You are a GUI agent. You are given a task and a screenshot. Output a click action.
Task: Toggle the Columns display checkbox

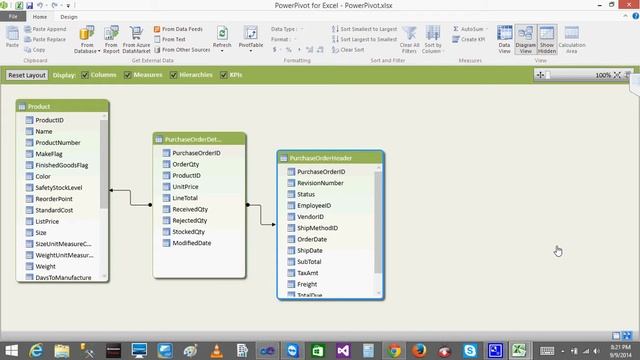point(85,75)
